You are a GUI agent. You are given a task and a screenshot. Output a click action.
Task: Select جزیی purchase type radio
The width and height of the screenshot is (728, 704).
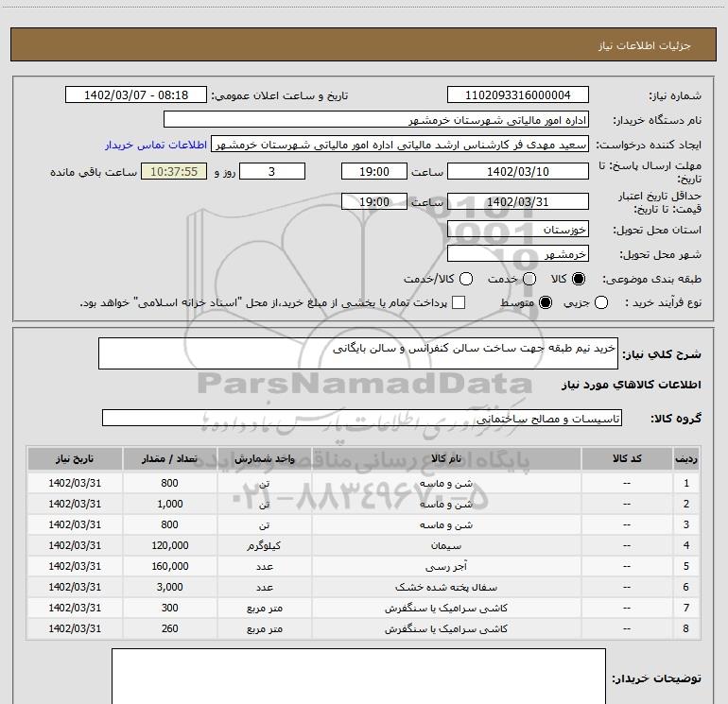[x=601, y=302]
